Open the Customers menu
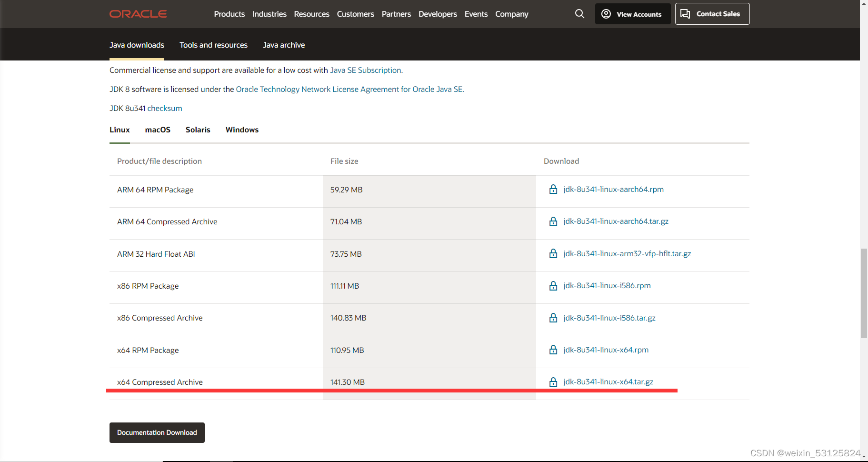Viewport: 868px width, 462px height. 355,14
